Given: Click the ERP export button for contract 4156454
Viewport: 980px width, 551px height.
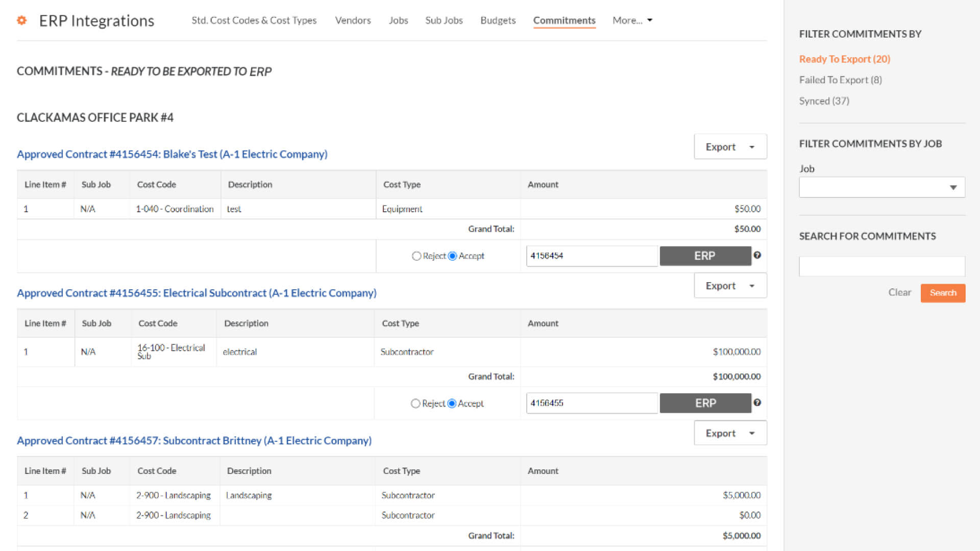Looking at the screenshot, I should [x=704, y=256].
